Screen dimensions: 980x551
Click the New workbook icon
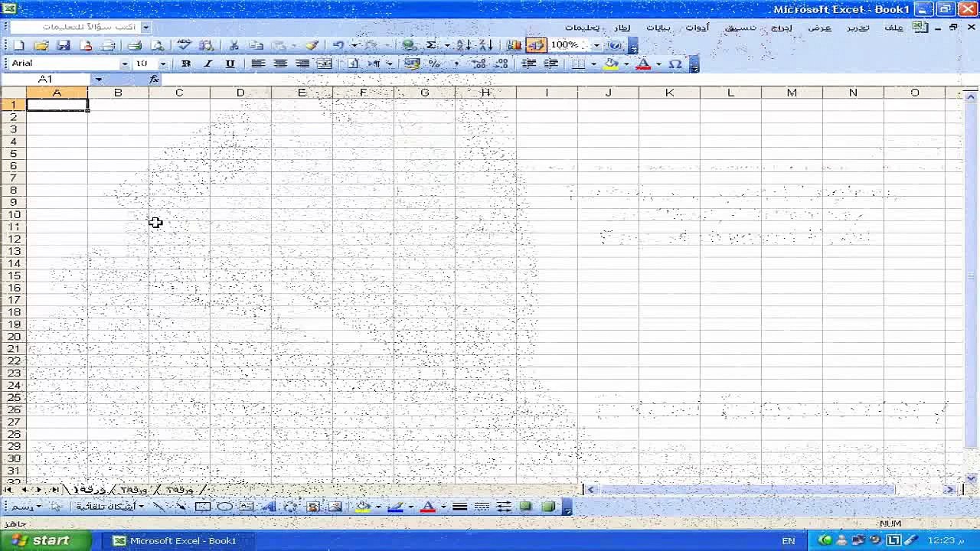[x=18, y=46]
